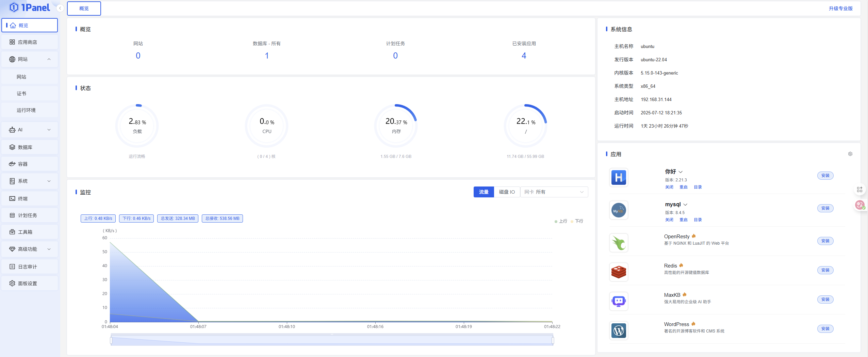The height and width of the screenshot is (357, 868).
Task: Open the 工具箱 toolbox icon
Action: coord(12,232)
